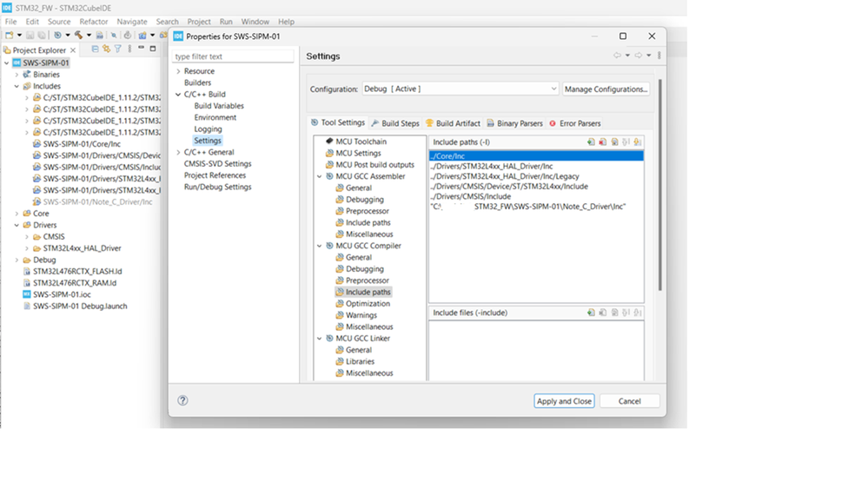Switch to the Binary Parsers tab
The image size is (868, 488).
click(514, 123)
